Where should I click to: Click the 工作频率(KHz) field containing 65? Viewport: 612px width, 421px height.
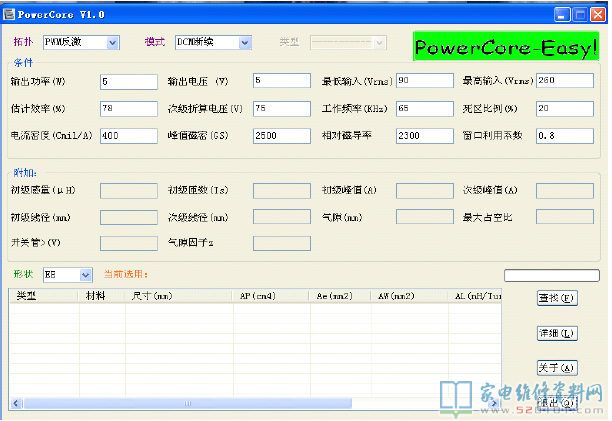(x=423, y=108)
